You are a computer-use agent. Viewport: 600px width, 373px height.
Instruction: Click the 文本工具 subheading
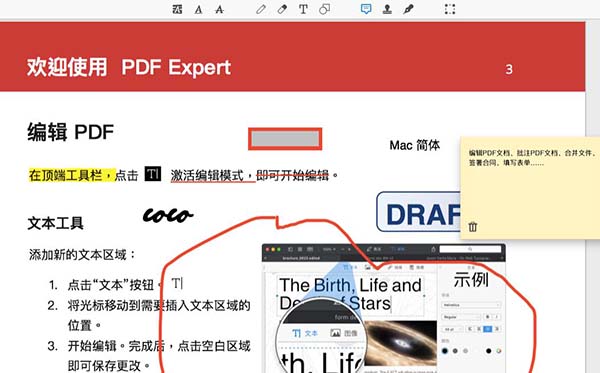(55, 223)
